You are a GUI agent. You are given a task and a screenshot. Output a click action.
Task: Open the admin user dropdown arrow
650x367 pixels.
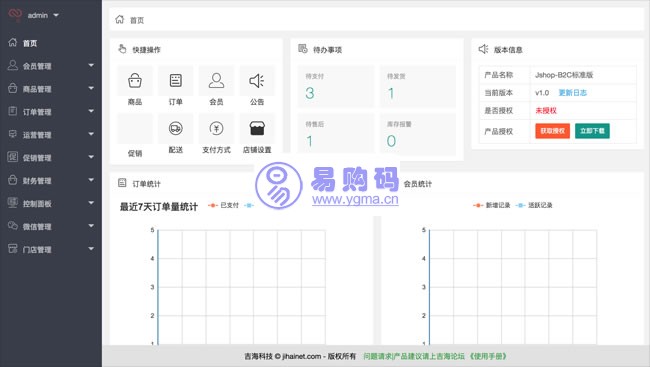(x=56, y=15)
